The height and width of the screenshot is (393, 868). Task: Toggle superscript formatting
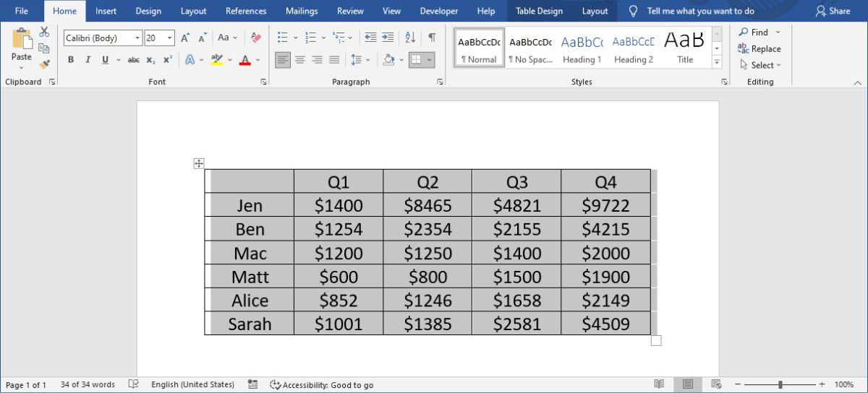click(x=167, y=60)
